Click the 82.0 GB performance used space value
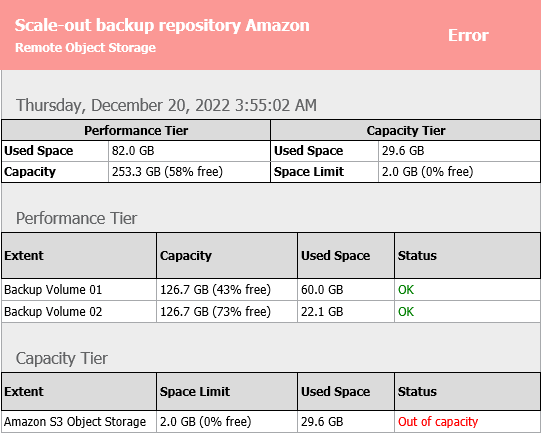This screenshot has height=433, width=541. click(133, 151)
